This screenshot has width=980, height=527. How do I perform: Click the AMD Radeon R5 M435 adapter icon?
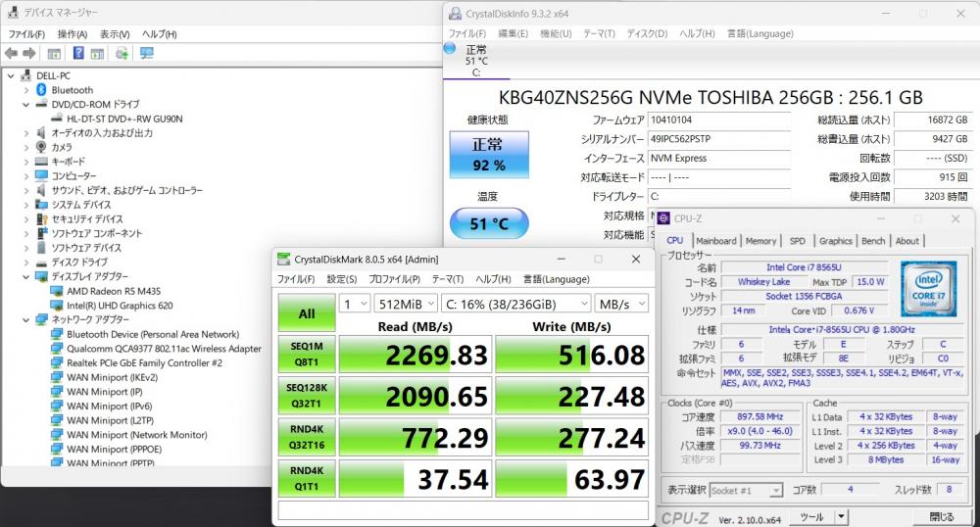pyautogui.click(x=57, y=291)
